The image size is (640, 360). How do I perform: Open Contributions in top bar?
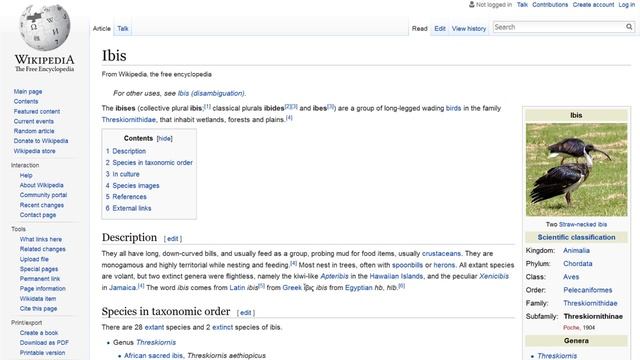pos(550,4)
